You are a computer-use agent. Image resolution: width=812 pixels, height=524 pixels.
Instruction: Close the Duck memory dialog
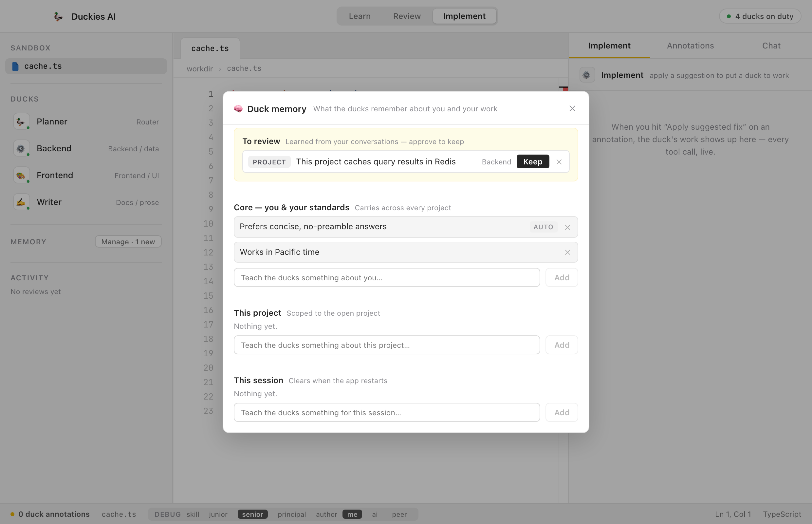[572, 108]
